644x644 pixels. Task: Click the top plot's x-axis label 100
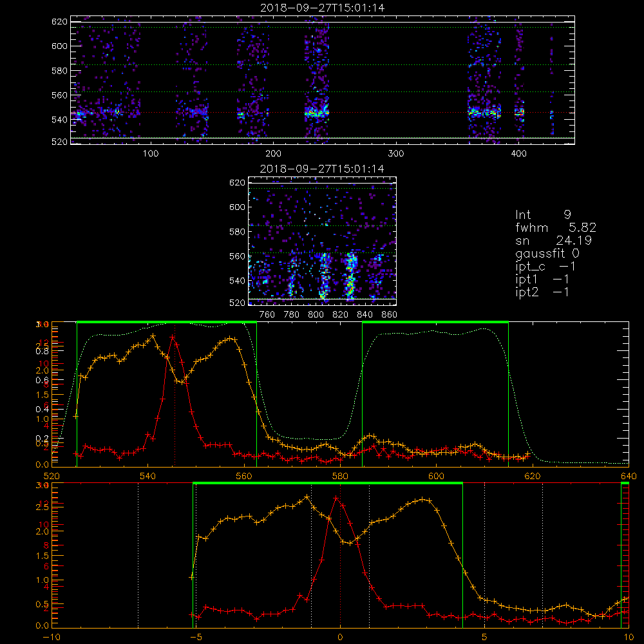click(151, 154)
